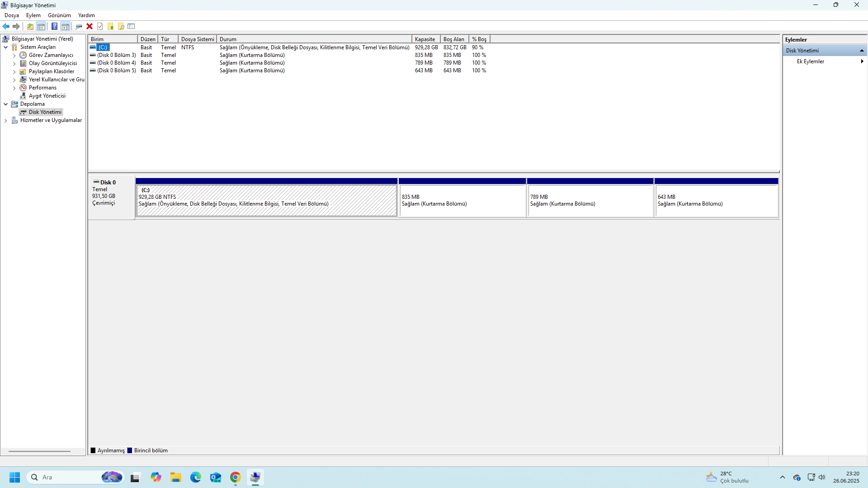Click the blue Back arrow in toolbar
Viewport: 868px width, 488px height.
(x=6, y=26)
